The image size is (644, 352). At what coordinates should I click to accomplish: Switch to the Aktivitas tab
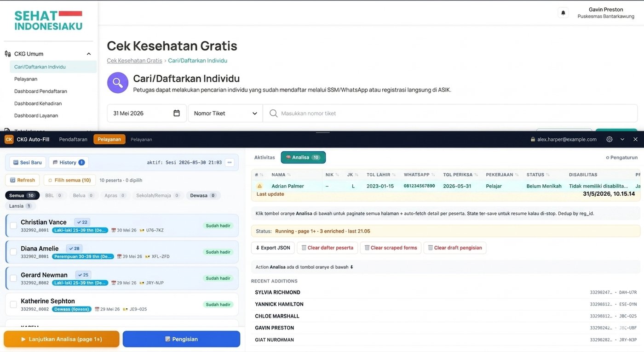tap(264, 157)
